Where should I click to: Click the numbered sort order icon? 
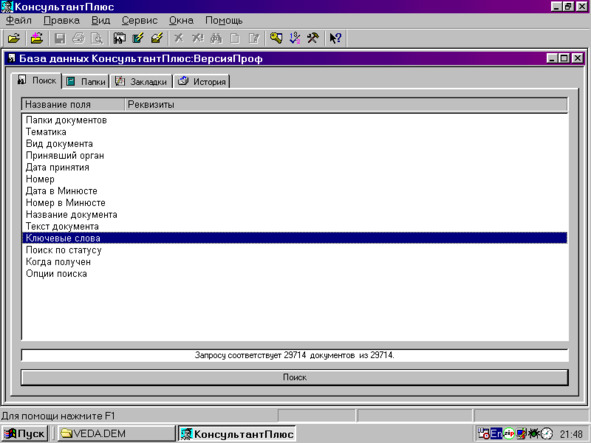[295, 38]
